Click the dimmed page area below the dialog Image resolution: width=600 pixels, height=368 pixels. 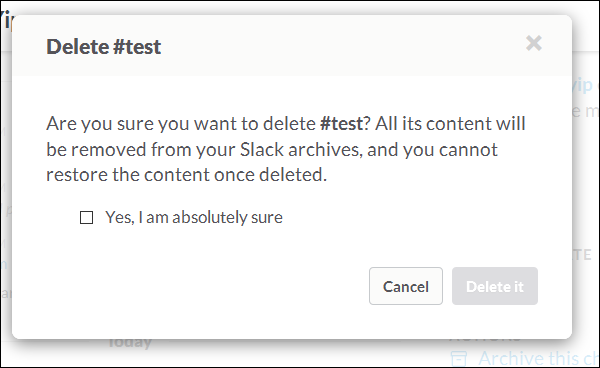click(x=291, y=354)
